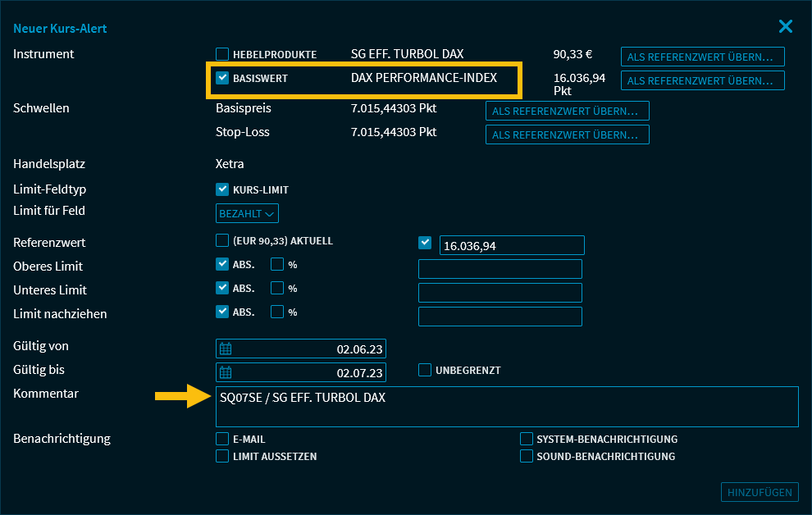Viewport: 812px width, 515px height.
Task: Open calendar icon for Gültig von
Action: pos(226,349)
